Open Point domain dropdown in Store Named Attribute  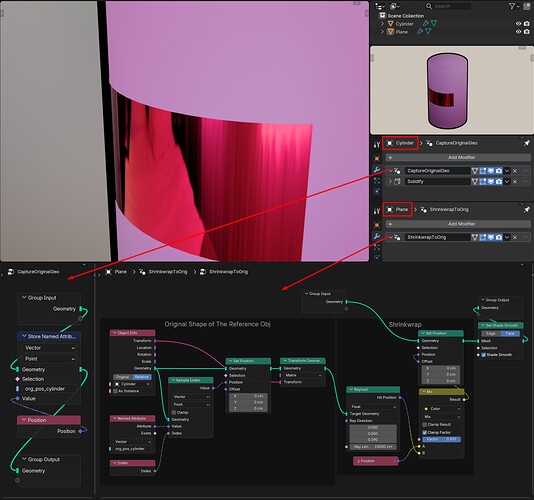(x=50, y=359)
